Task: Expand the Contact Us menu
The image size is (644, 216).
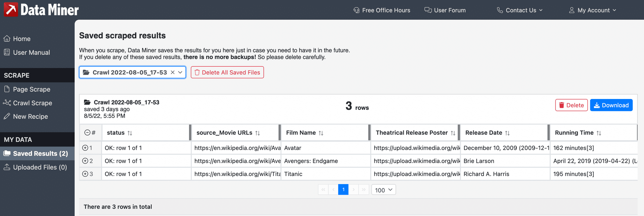Action: tap(520, 10)
